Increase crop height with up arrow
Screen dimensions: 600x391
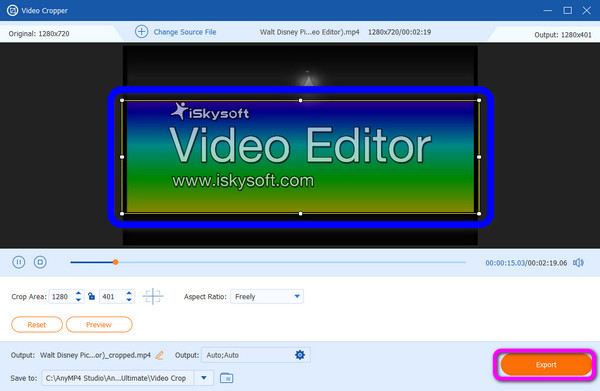coord(129,293)
